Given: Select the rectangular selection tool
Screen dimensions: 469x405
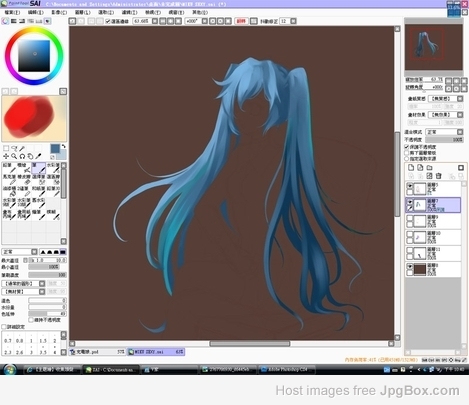Looking at the screenshot, I should [6, 148].
